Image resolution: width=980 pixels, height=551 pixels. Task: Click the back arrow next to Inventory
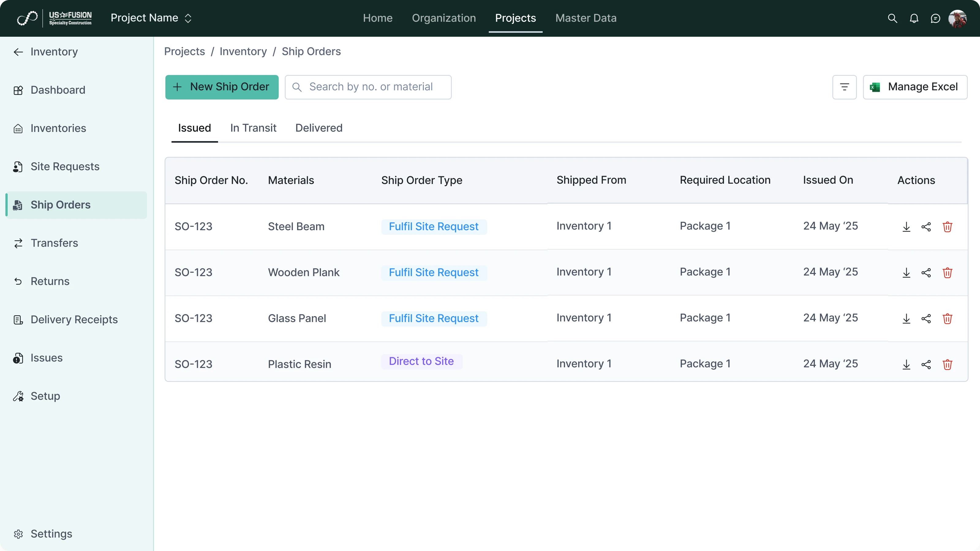click(x=18, y=52)
